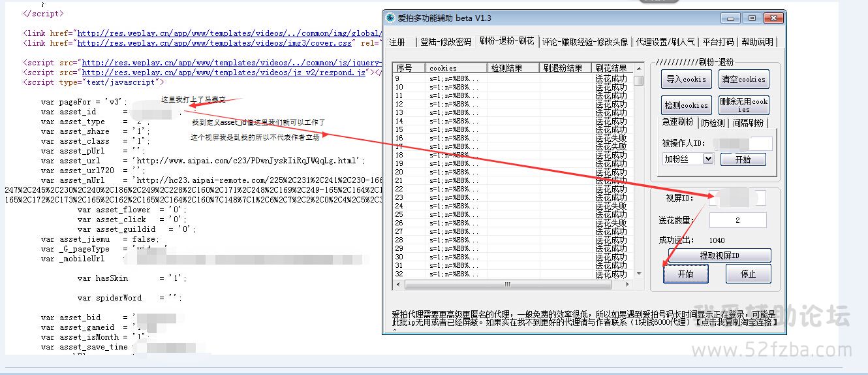Select row 32 in the cookies list
Screen dimensions: 868x375
513,274
